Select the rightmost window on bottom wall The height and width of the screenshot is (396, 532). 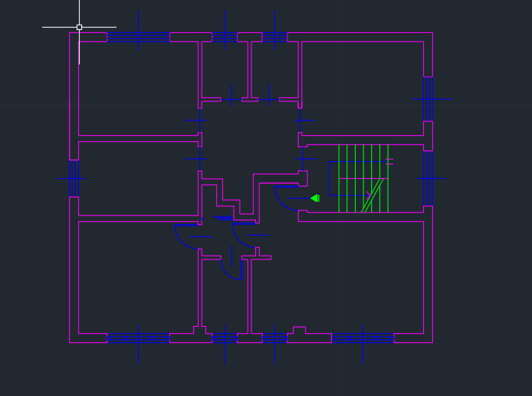(363, 338)
